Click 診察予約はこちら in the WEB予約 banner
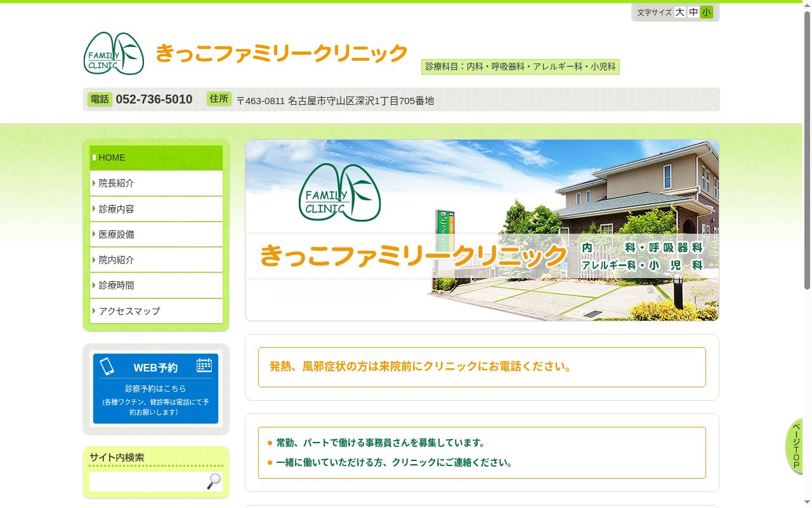812x508 pixels. 155,389
